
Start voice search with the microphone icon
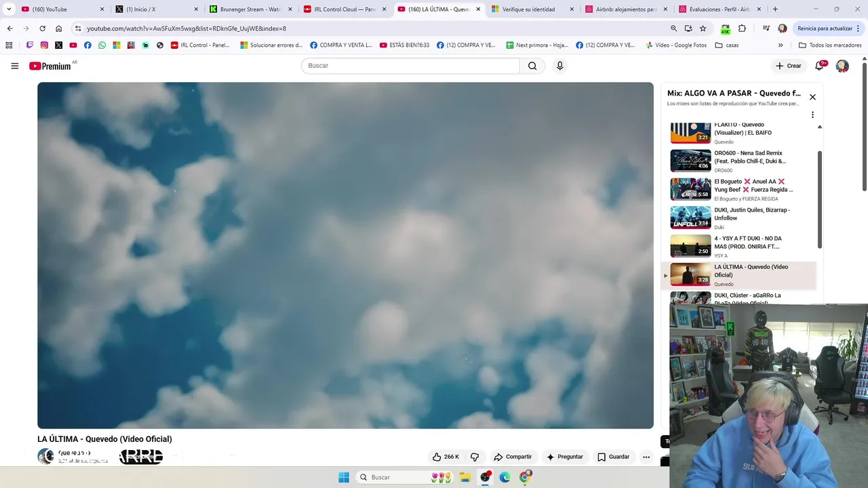click(559, 66)
